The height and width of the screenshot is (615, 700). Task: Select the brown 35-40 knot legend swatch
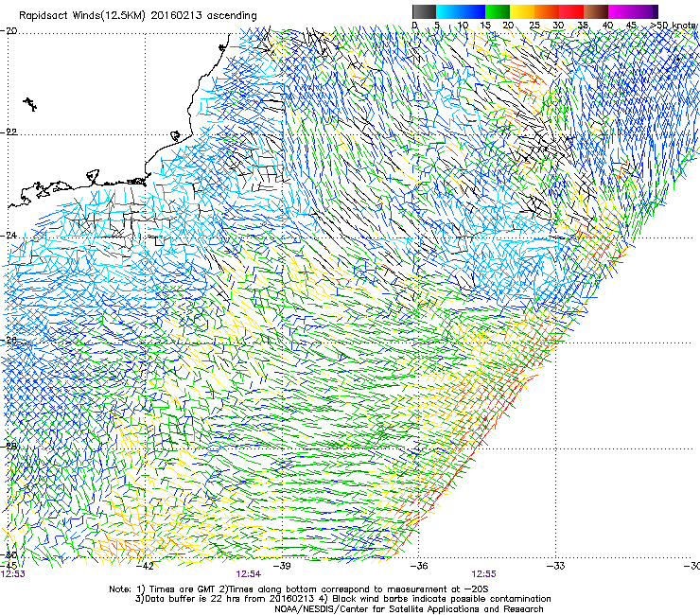tap(596, 11)
